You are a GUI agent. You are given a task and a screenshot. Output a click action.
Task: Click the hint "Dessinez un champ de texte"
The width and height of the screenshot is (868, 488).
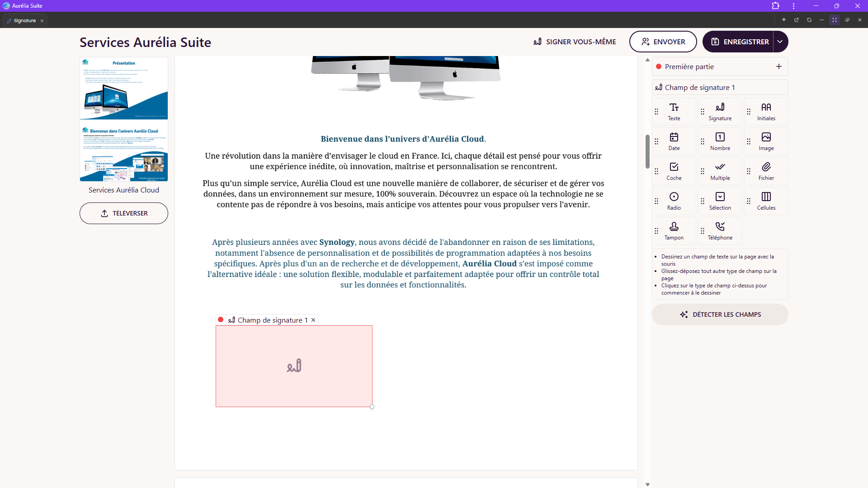coord(717,260)
